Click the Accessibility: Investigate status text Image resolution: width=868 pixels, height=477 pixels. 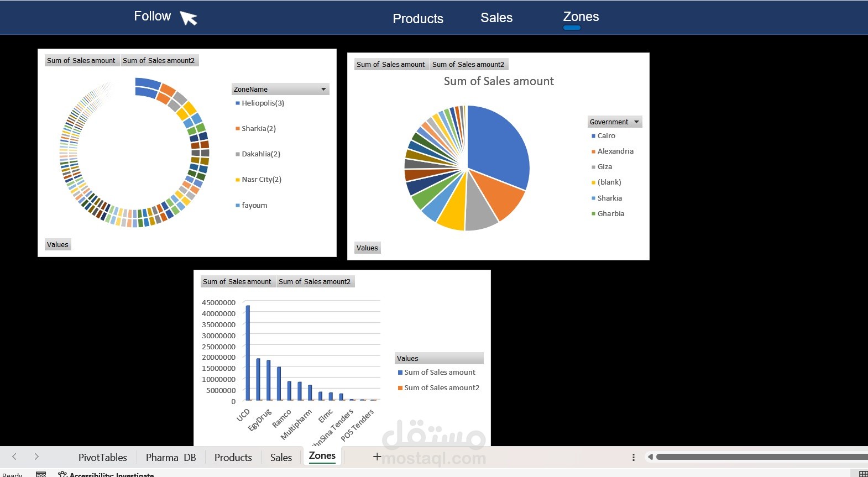click(112, 474)
